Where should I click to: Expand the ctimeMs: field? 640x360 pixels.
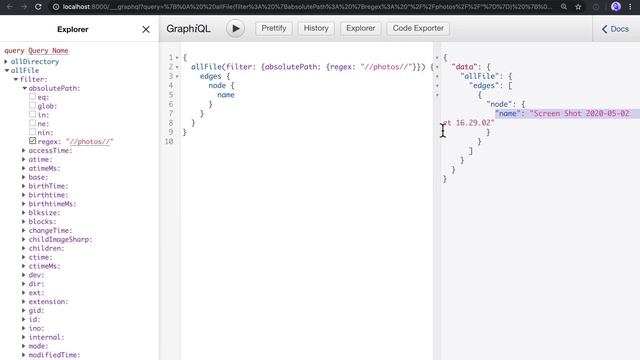24,266
